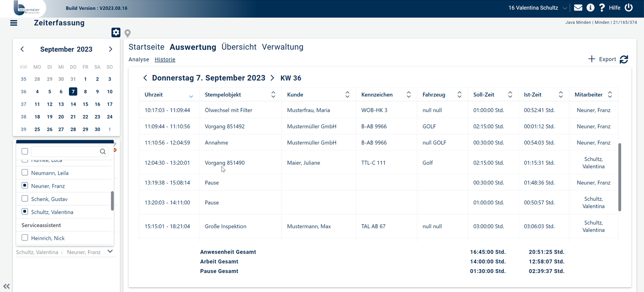
Task: Click the location pin icon
Action: 128,33
